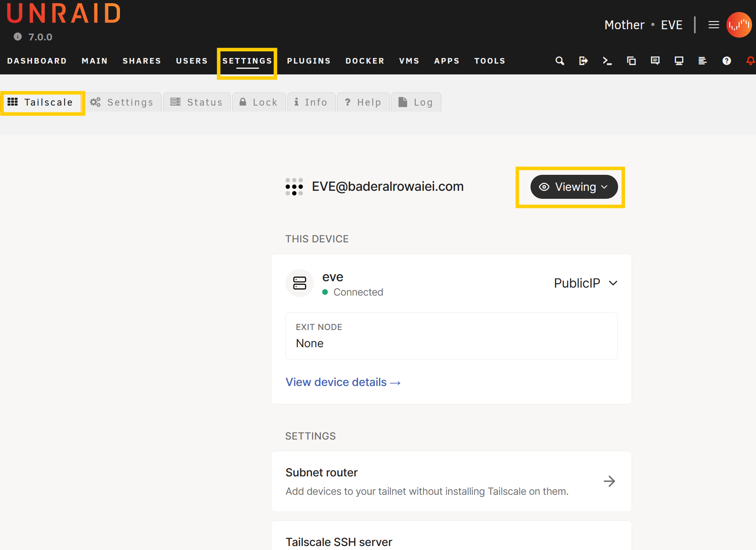Open the Subnet router settings card
Image resolution: width=756 pixels, height=550 pixels.
click(x=451, y=481)
